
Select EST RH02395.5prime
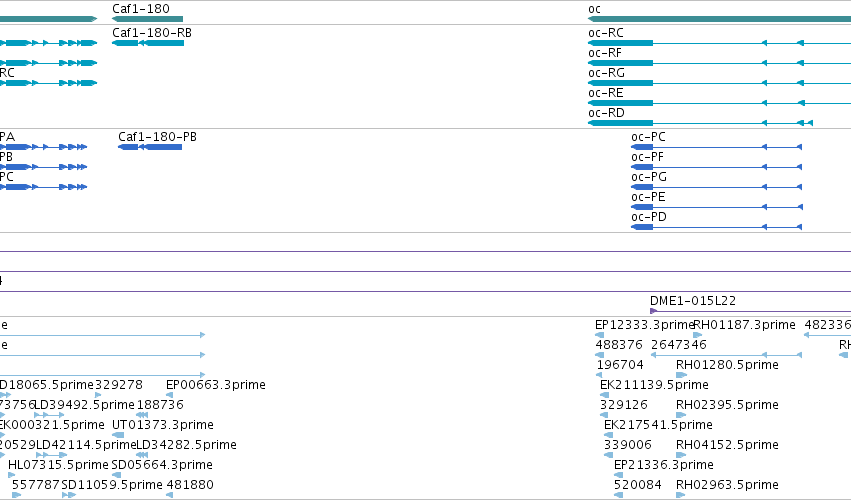pyautogui.click(x=727, y=405)
